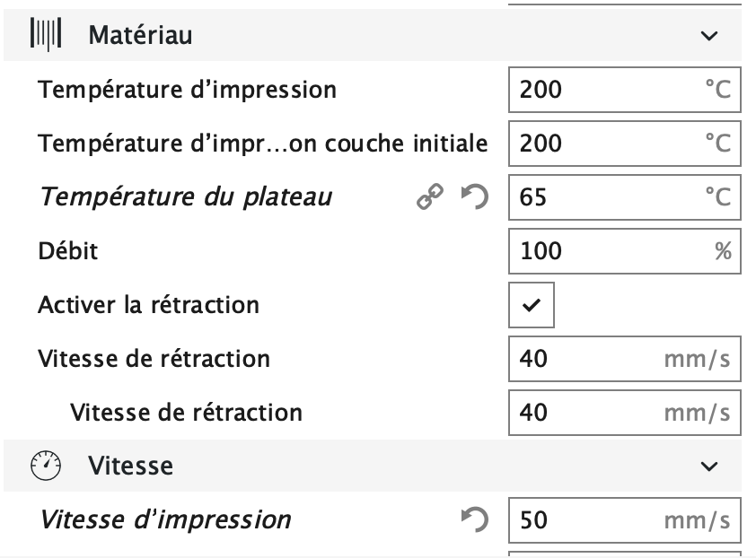Click the Température du plateau setting label
This screenshot has width=756, height=558.
pyautogui.click(x=185, y=197)
